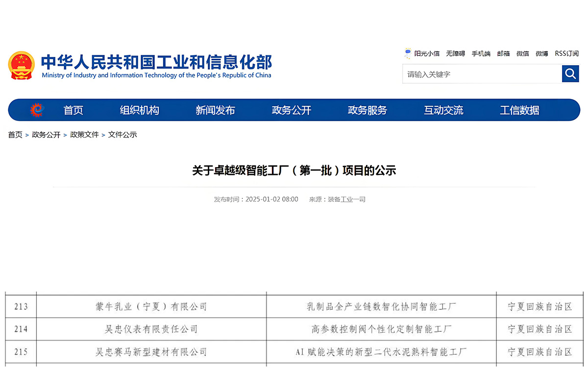This screenshot has width=588, height=392.
Task: Select 新闻发布 in the navigation bar
Action: [215, 110]
